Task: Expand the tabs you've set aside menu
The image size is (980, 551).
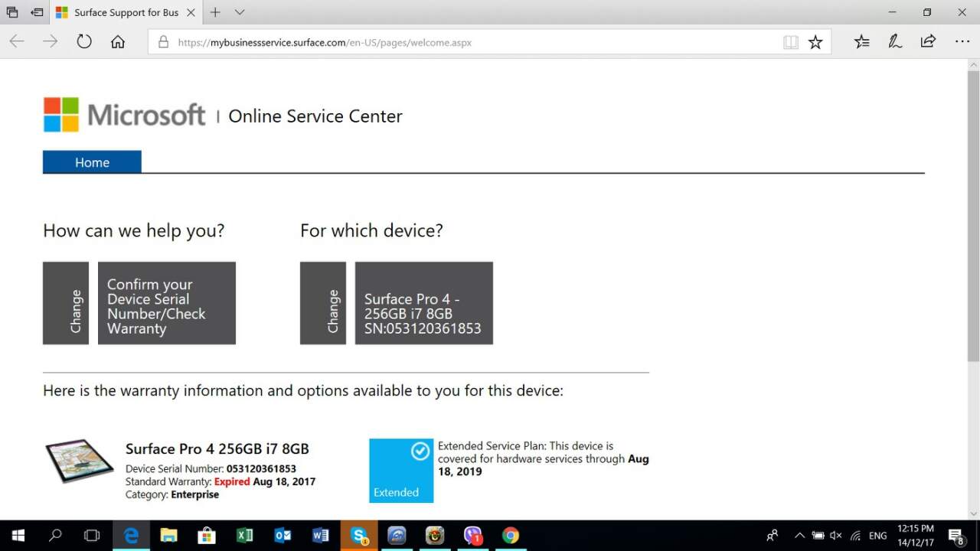Action: pyautogui.click(x=11, y=12)
